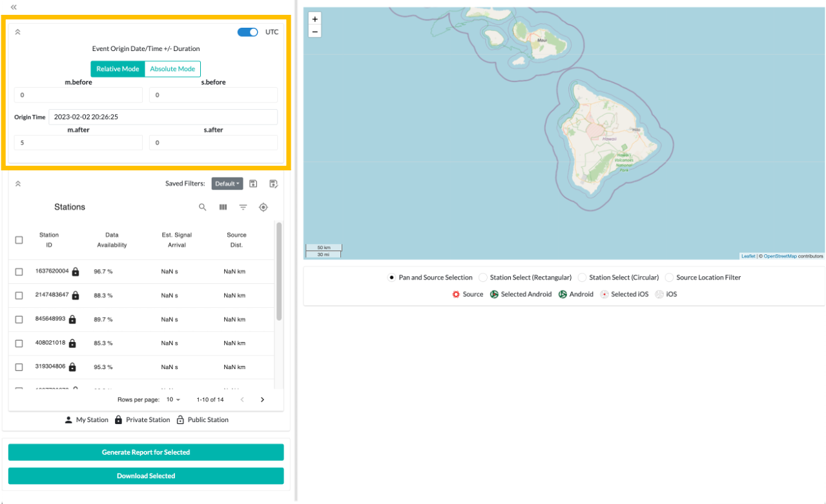Choose Source Location Filter radio option
Image resolution: width=826 pixels, height=504 pixels.
coord(670,277)
